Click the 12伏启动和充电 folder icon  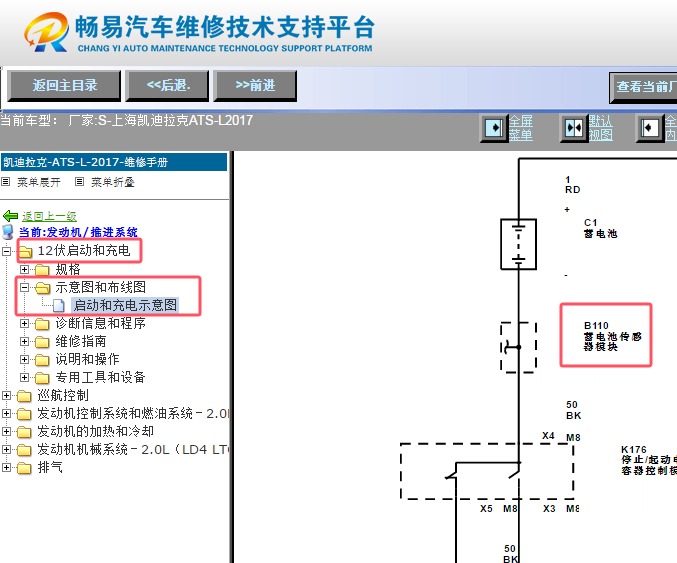25,251
